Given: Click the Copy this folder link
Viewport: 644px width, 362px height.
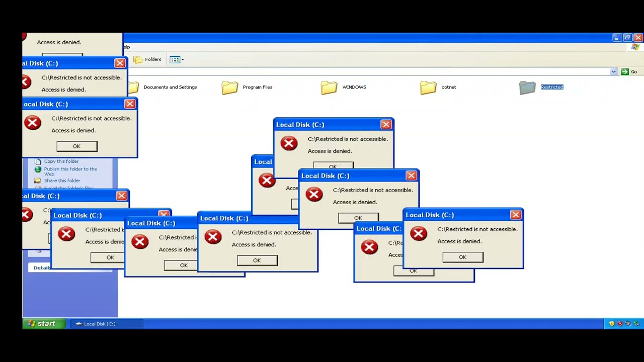Looking at the screenshot, I should tap(61, 161).
